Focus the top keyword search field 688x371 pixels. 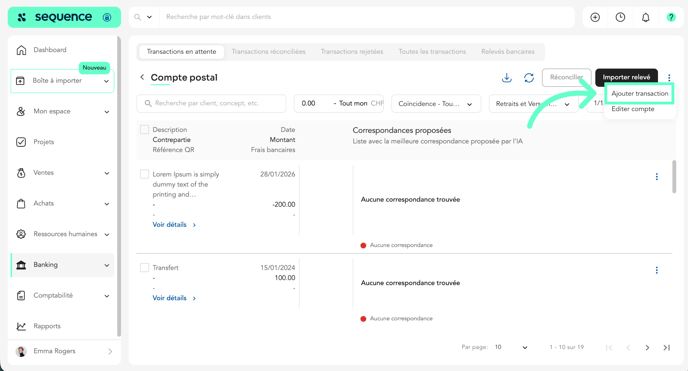click(x=366, y=17)
